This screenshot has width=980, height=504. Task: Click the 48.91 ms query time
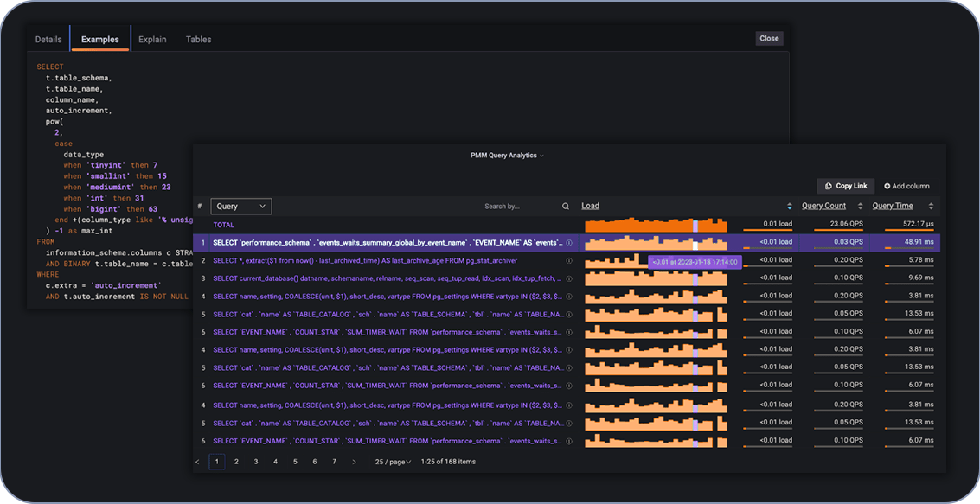point(919,242)
